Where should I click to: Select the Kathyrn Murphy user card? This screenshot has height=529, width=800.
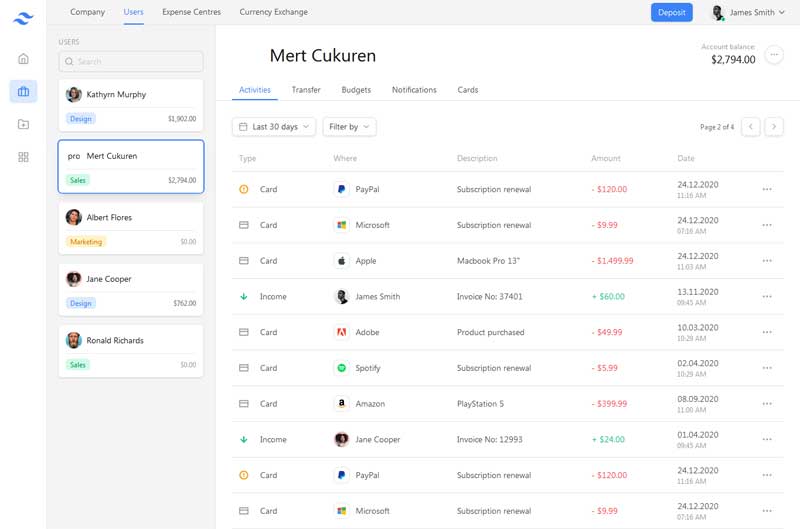coord(131,106)
